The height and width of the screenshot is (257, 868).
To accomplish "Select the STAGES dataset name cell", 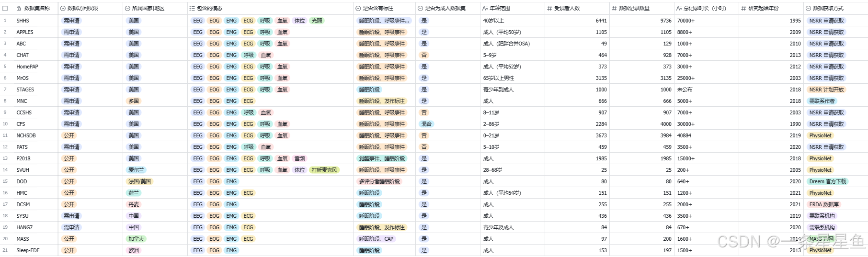I will [34, 89].
